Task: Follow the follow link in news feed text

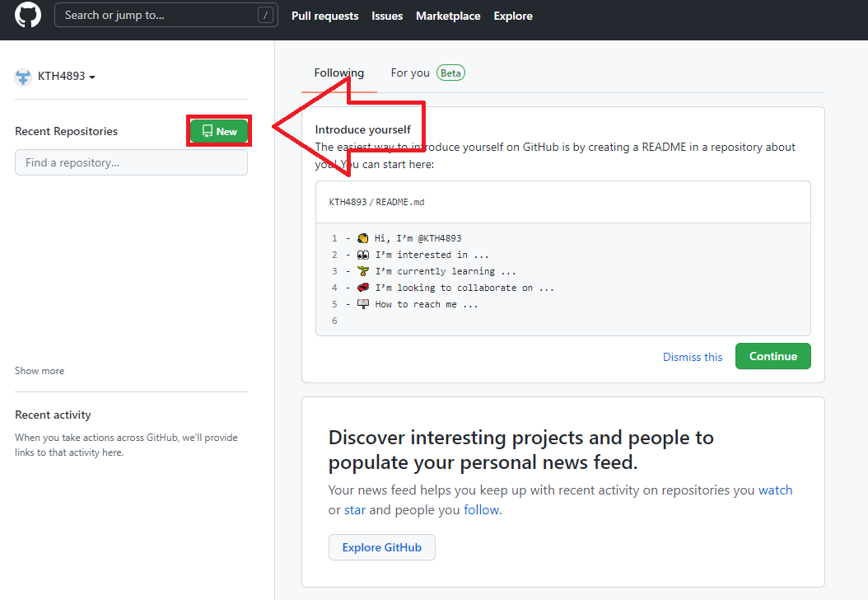Action: coord(481,509)
